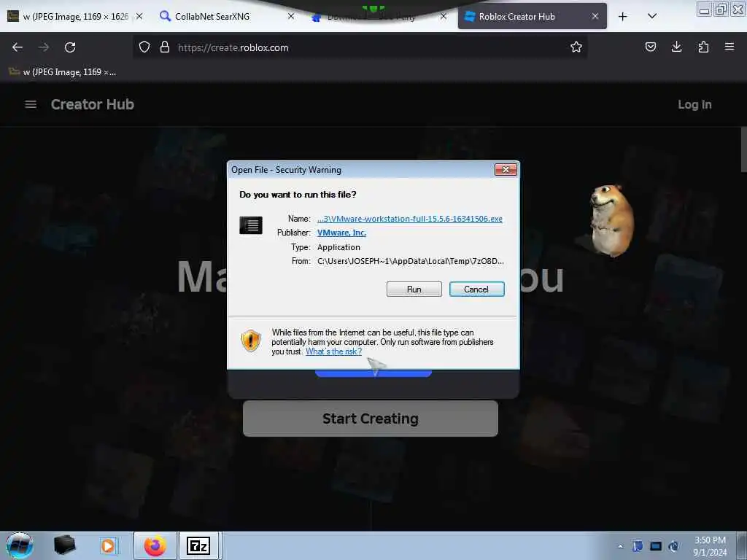Open the browser extensions icon
This screenshot has height=560, width=747.
tap(703, 47)
